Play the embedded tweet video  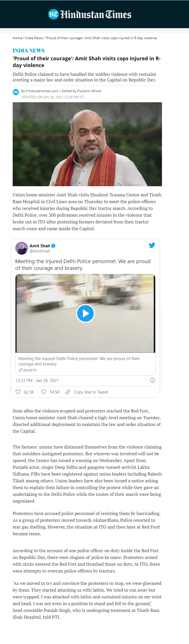click(x=85, y=313)
